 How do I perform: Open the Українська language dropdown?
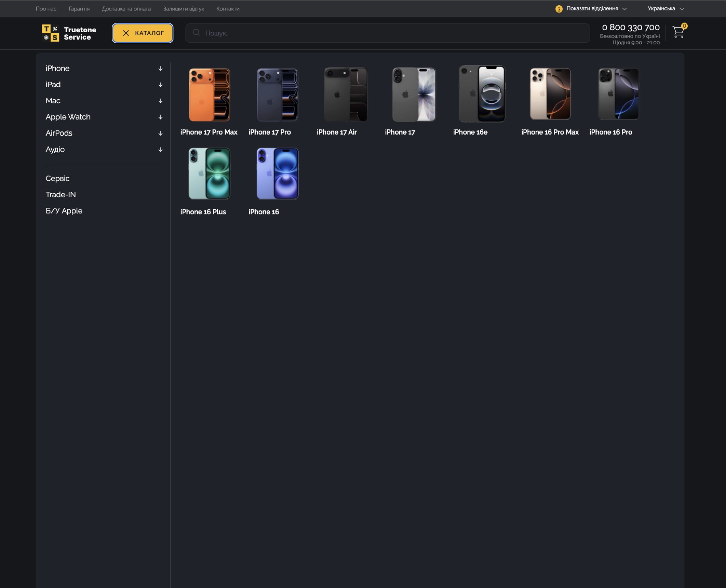click(x=666, y=8)
